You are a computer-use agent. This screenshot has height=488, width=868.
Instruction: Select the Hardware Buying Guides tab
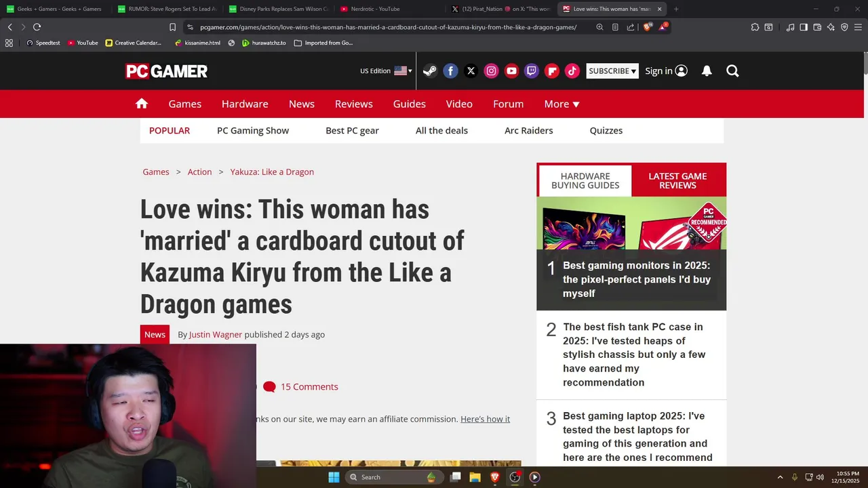pos(585,180)
